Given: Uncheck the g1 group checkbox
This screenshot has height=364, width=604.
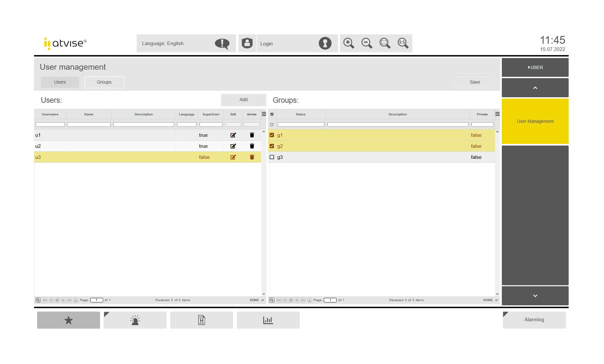Looking at the screenshot, I should click(x=272, y=135).
